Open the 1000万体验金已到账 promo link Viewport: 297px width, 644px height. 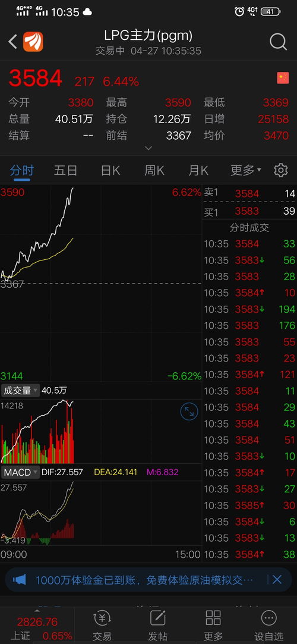tap(144, 580)
